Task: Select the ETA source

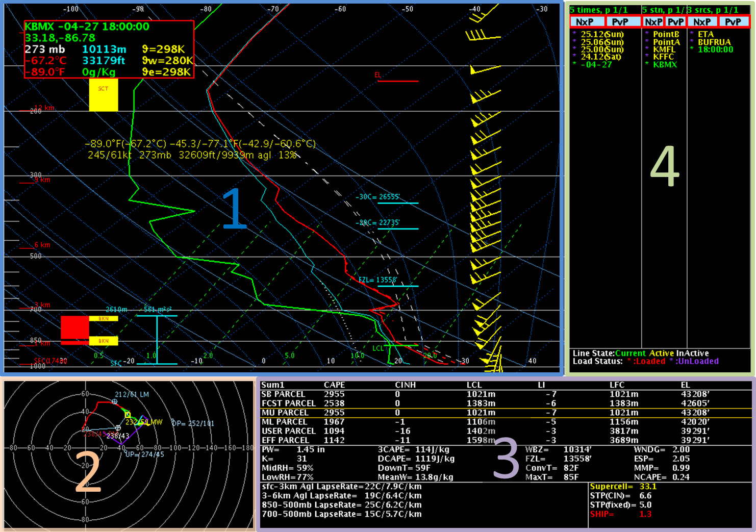Action: pos(706,34)
